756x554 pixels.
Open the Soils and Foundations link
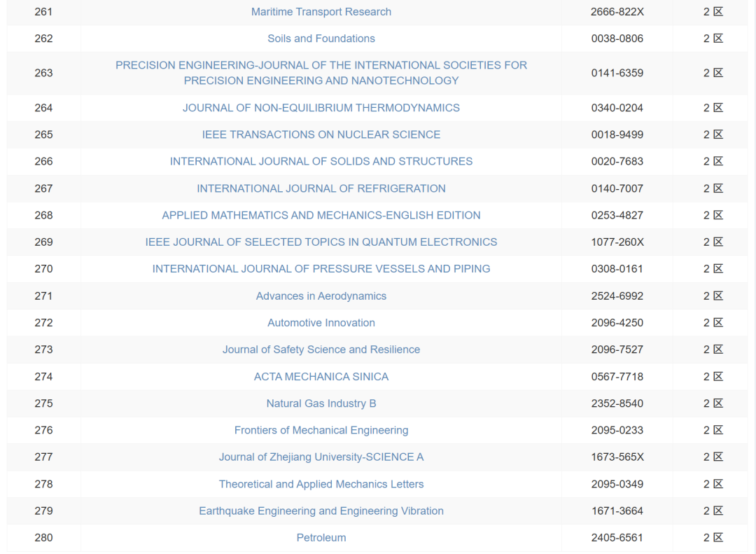pyautogui.click(x=321, y=39)
